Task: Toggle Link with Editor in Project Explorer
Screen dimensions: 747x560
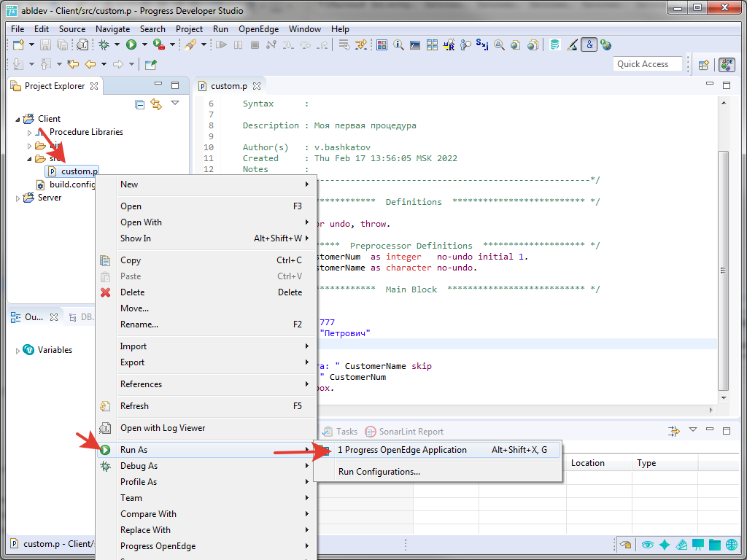Action: (x=156, y=104)
